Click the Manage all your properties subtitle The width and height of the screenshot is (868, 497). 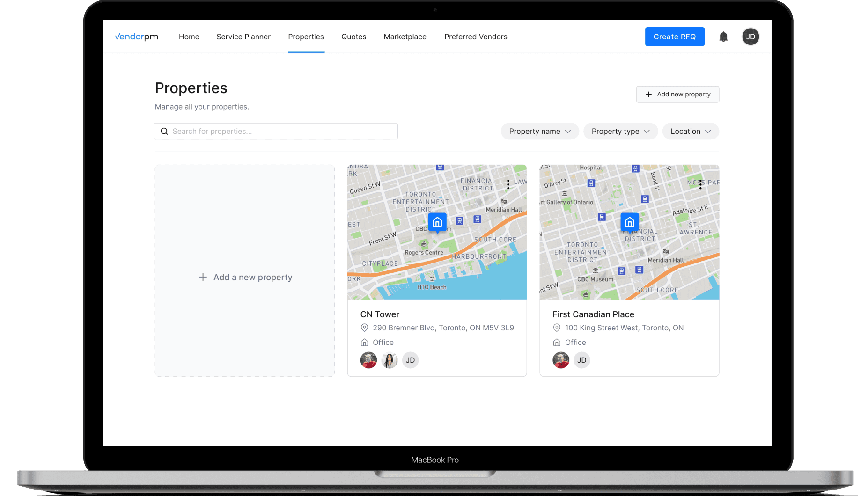pyautogui.click(x=202, y=107)
